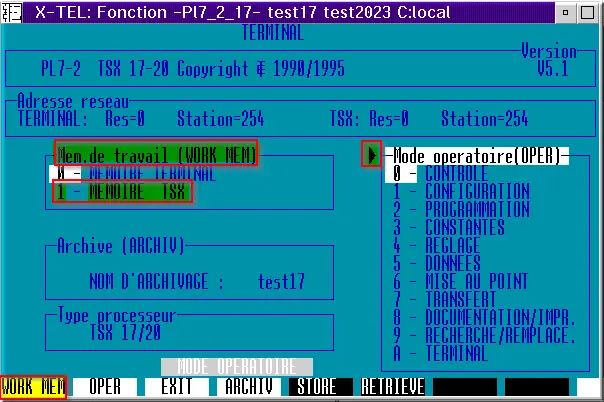Click TERMINAL Res=0 value
604x402 pixels.
pyautogui.click(x=125, y=119)
